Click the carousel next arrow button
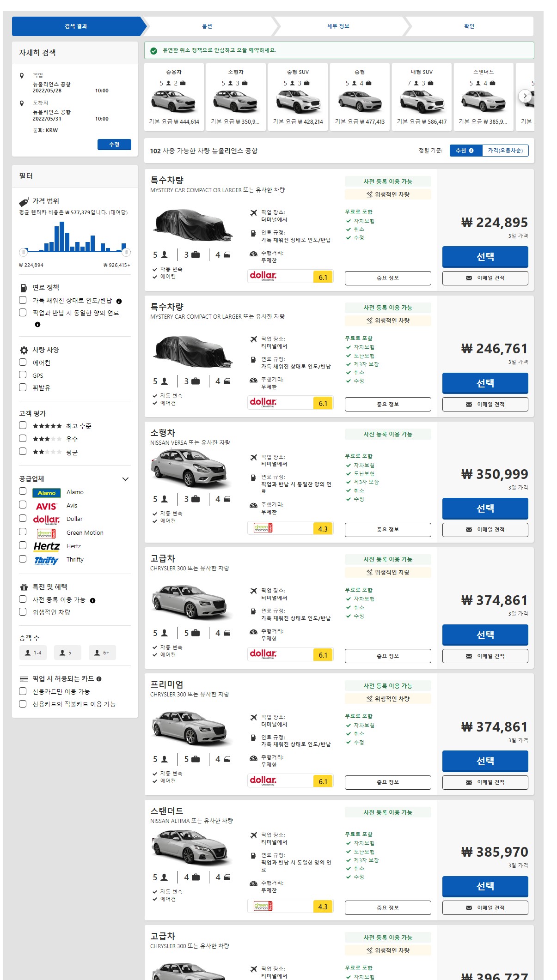Screen dimensions: 557x980 (x=525, y=96)
